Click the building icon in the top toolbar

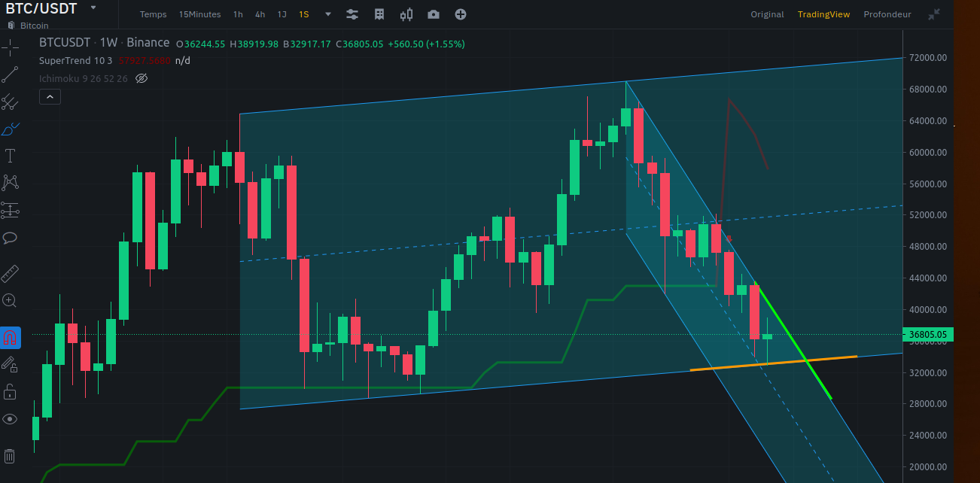point(379,14)
